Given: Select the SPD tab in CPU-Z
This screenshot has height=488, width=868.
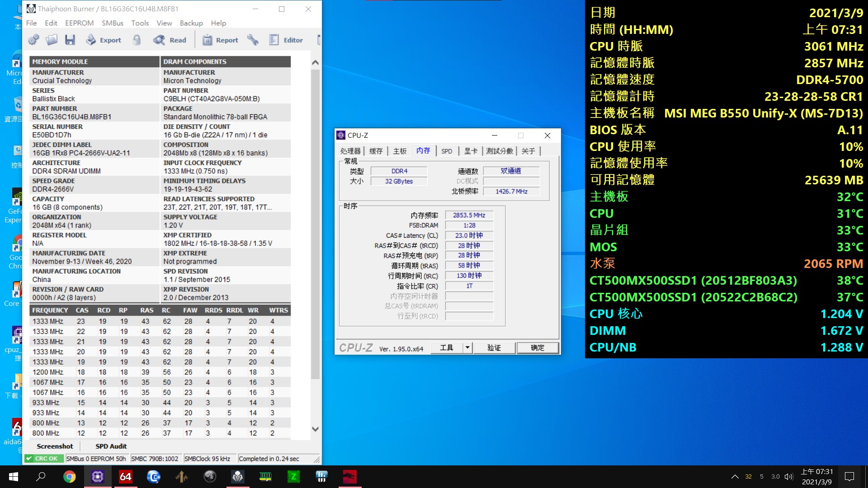Looking at the screenshot, I should coord(447,151).
